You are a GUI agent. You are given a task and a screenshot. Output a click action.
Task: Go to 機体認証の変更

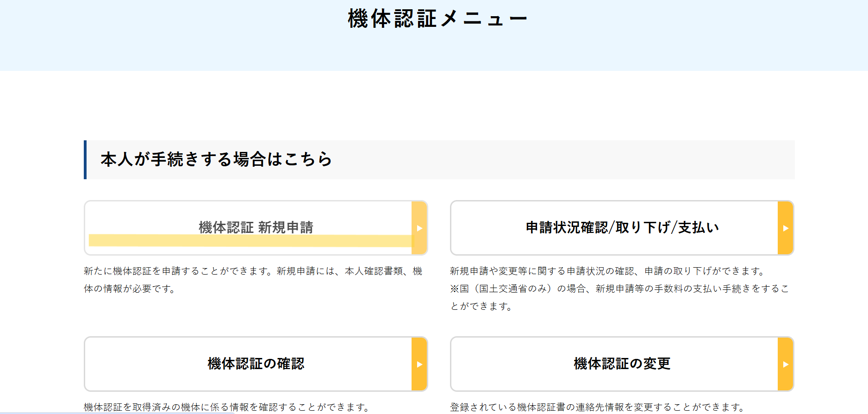pyautogui.click(x=622, y=364)
